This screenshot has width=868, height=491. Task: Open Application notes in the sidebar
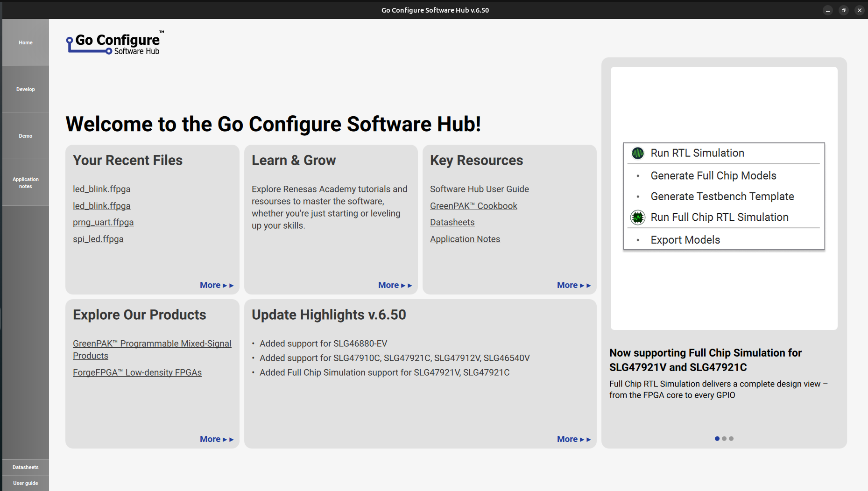tap(26, 182)
